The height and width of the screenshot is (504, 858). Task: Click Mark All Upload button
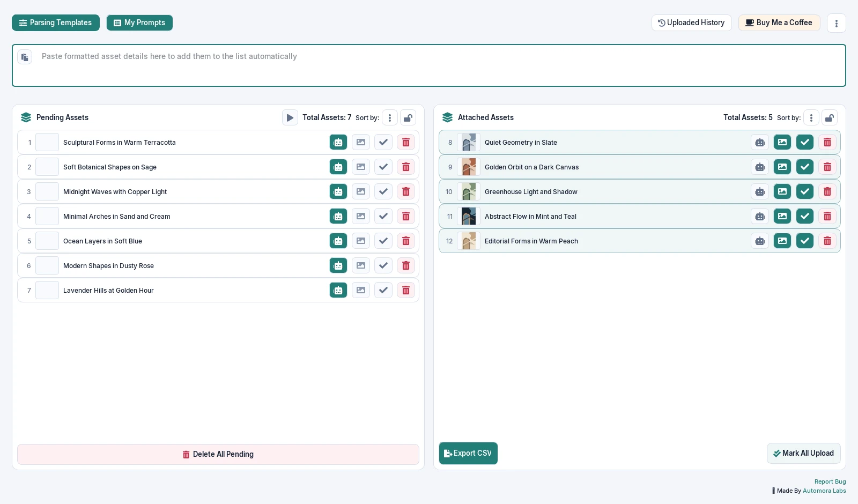[803, 453]
